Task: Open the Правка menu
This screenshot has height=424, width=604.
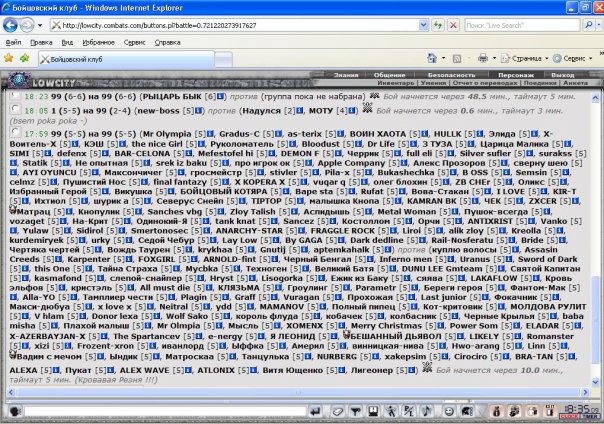Action: [41, 42]
